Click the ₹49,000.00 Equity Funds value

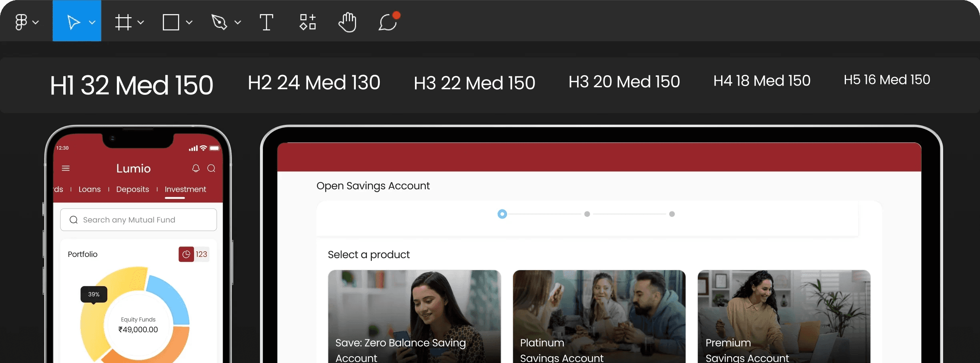coord(138,330)
